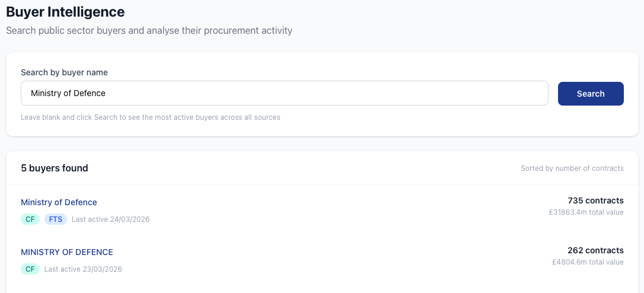This screenshot has height=293, width=644.
Task: Click the £4804.6m total value figure
Action: pyautogui.click(x=588, y=262)
